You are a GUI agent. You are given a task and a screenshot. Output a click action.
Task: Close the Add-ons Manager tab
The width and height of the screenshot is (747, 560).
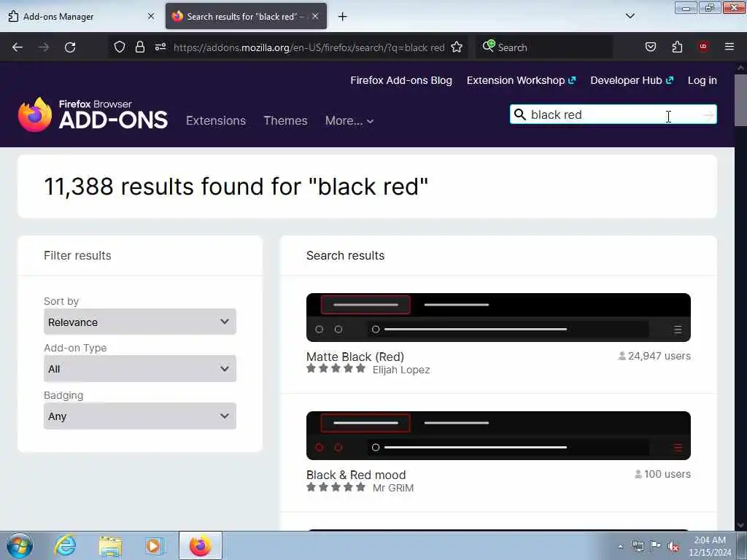[x=151, y=16]
